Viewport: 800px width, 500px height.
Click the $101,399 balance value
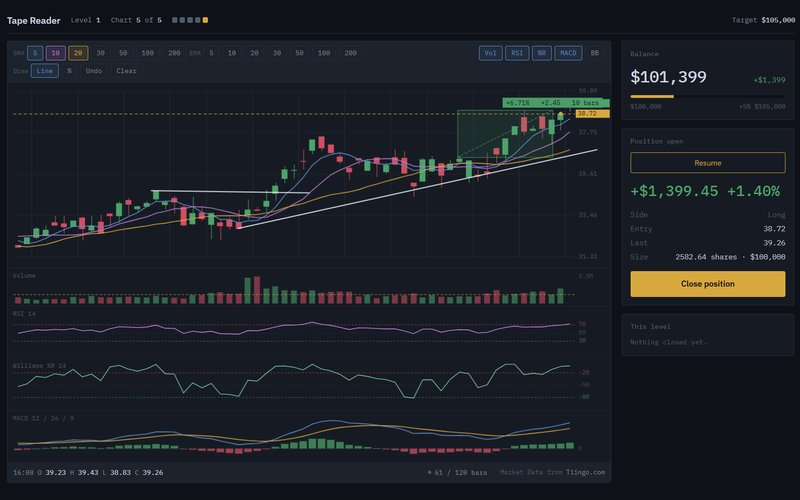tap(668, 77)
